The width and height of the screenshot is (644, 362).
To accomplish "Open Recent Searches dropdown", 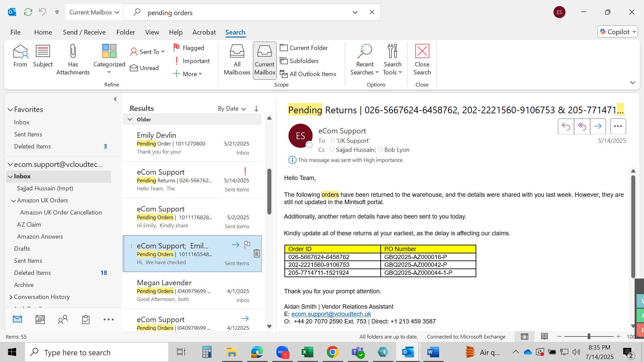I will 365,60.
